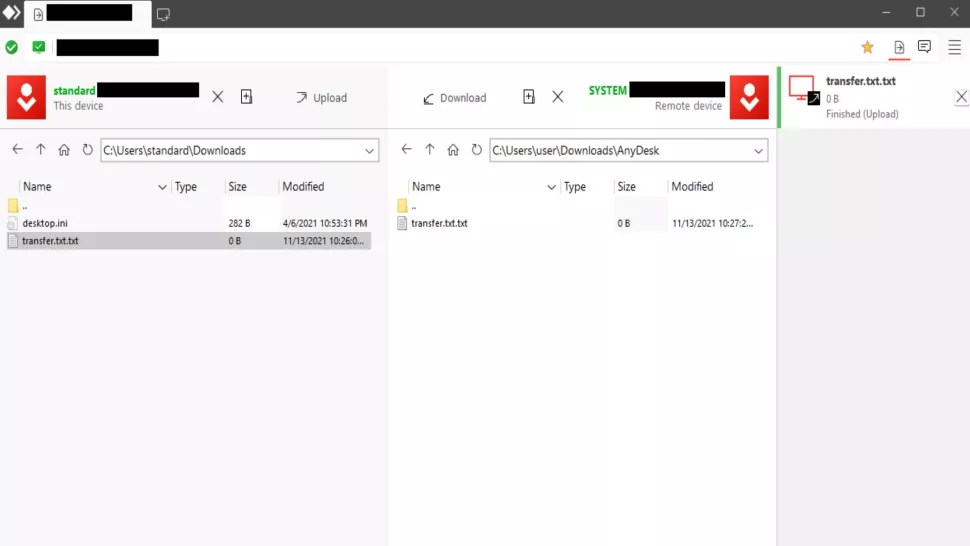The width and height of the screenshot is (970, 546).
Task: Expand the local path dropdown arrow
Action: (x=369, y=151)
